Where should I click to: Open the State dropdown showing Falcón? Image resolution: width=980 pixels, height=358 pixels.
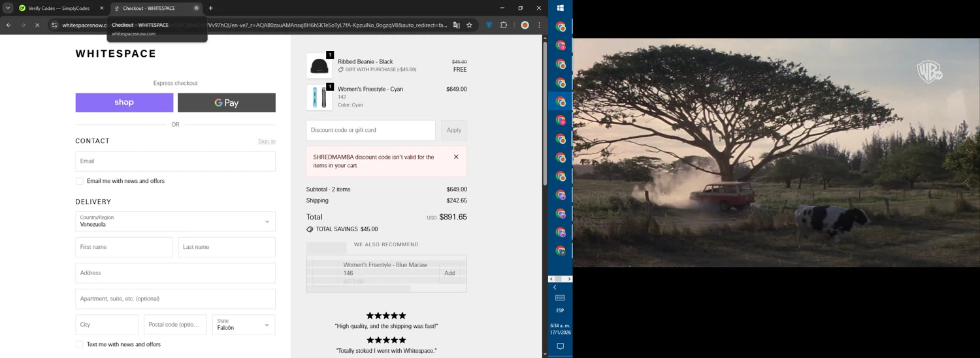pos(244,325)
